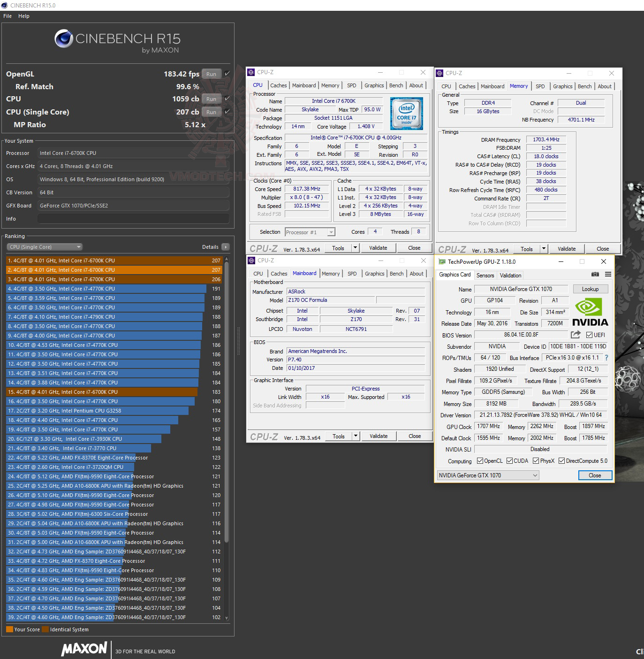Click Validate in the CPU-Z window
Screen dimensions: 644x659
[x=379, y=247]
